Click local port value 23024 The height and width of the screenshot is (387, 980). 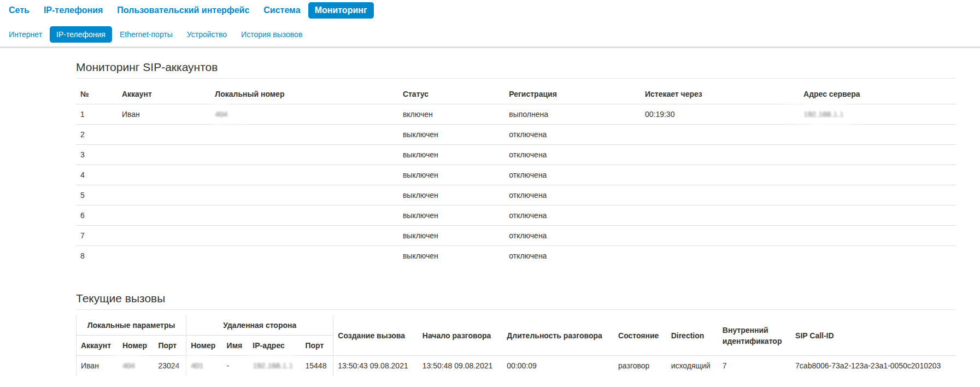[169, 366]
